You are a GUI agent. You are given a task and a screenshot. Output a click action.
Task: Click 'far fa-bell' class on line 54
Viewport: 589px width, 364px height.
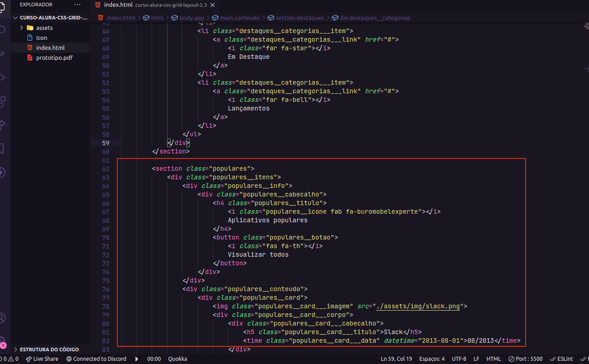[287, 100]
